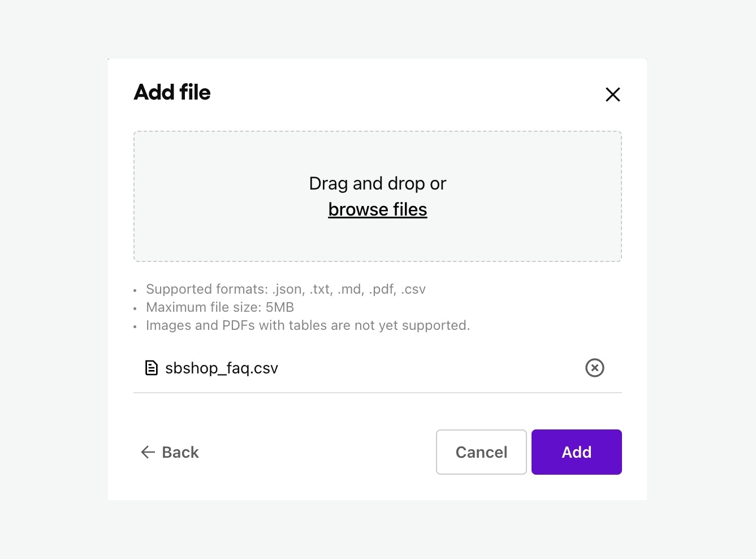The width and height of the screenshot is (756, 559).
Task: Click the sbshop_faq.csv filename label
Action: tap(221, 368)
